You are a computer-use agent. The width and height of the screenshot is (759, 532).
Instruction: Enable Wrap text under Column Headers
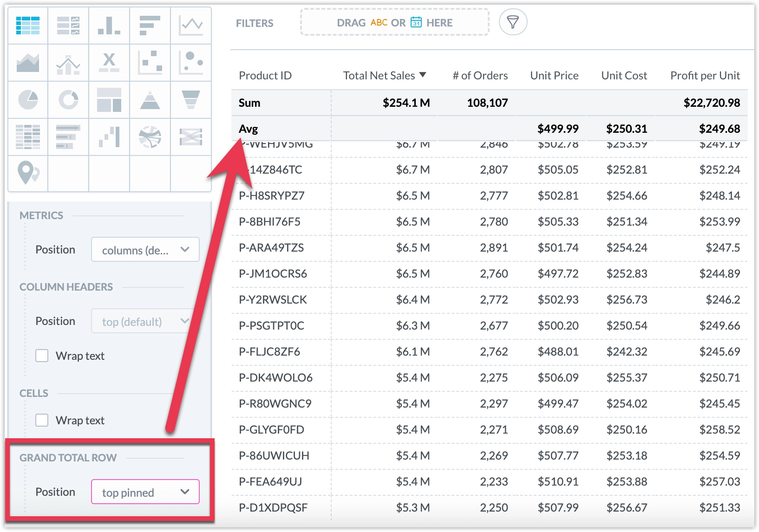coord(42,355)
